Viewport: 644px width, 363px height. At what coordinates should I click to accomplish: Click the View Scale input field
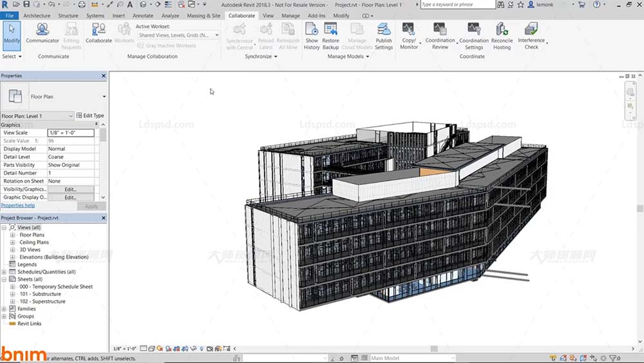pyautogui.click(x=71, y=133)
